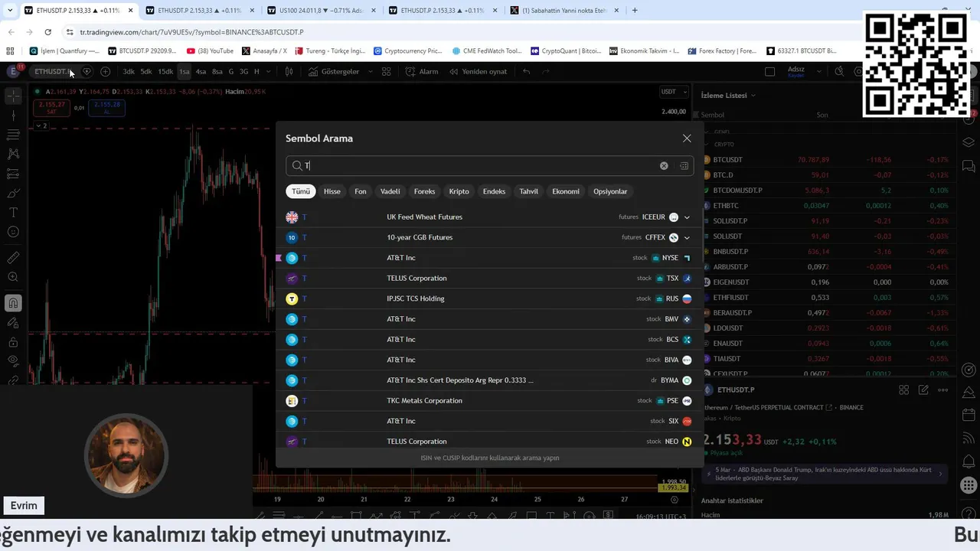
Task: Select the ruler measure tool
Action: [13, 258]
